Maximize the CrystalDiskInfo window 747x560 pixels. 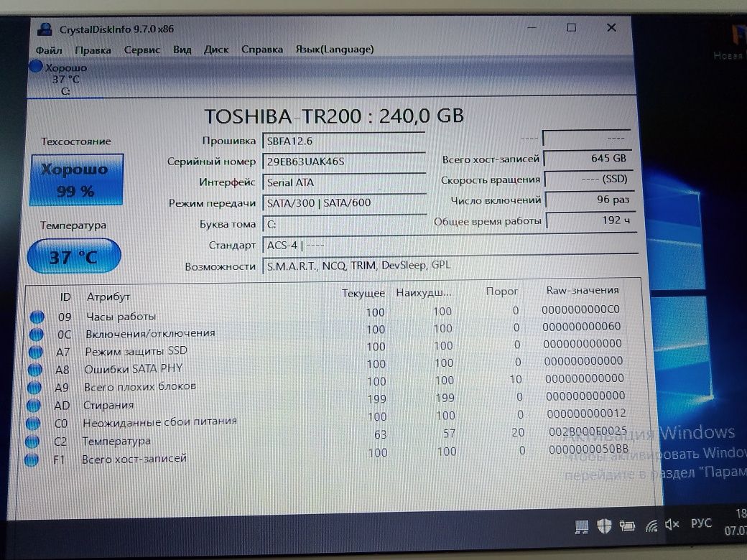click(x=571, y=27)
